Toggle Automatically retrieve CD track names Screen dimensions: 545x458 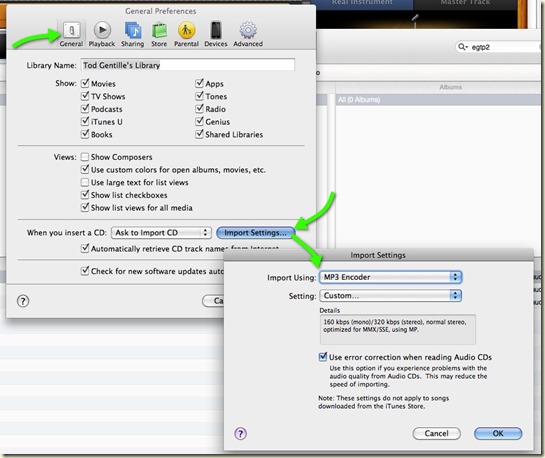click(85, 248)
